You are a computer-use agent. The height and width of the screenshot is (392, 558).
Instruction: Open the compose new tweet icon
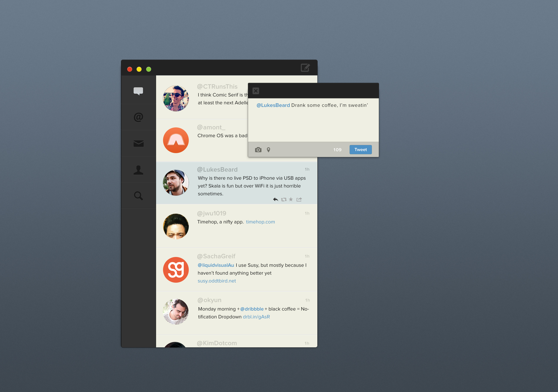305,68
